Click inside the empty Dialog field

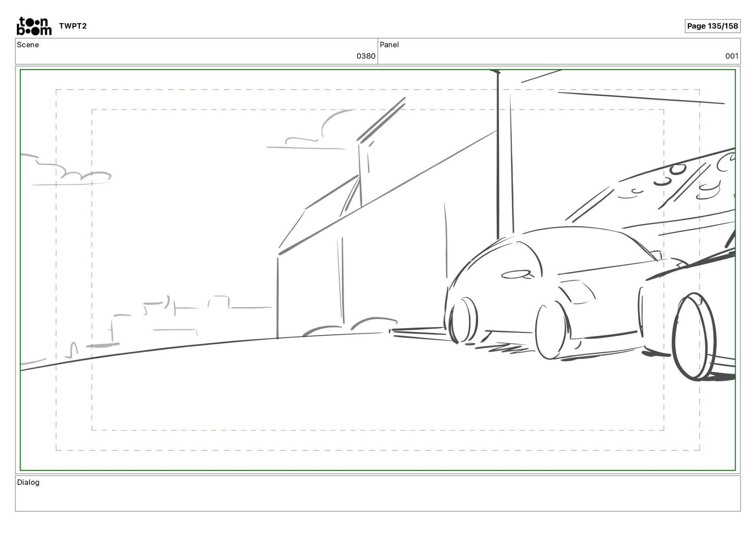378,498
